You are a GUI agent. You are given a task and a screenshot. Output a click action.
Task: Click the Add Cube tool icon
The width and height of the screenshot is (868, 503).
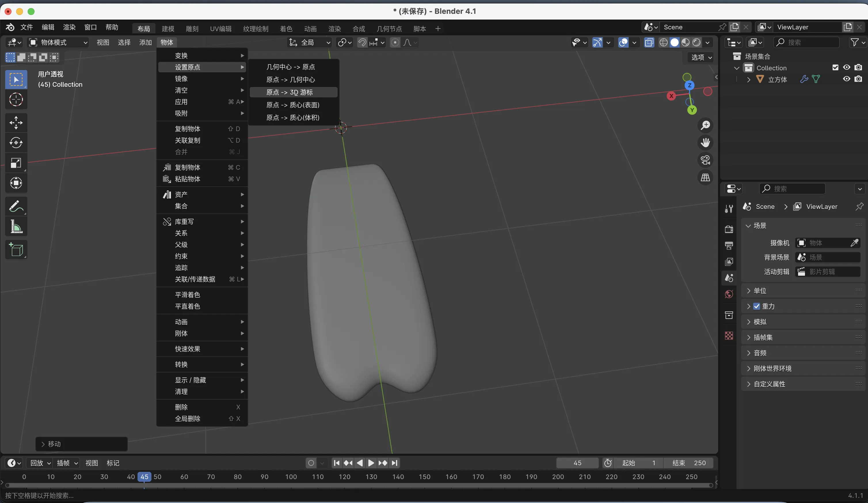[16, 249]
